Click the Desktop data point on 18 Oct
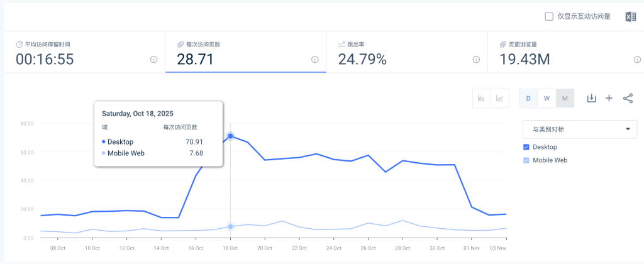The height and width of the screenshot is (264, 644). pyautogui.click(x=231, y=136)
